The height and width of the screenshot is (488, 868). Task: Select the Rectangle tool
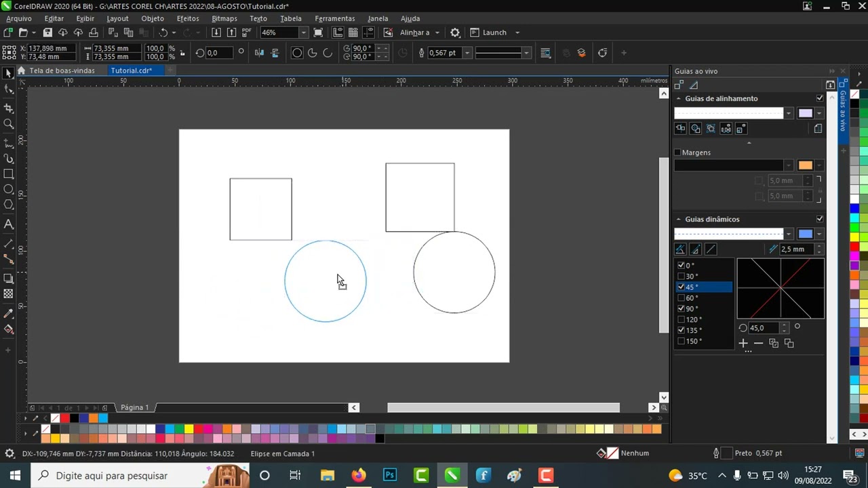pyautogui.click(x=9, y=174)
